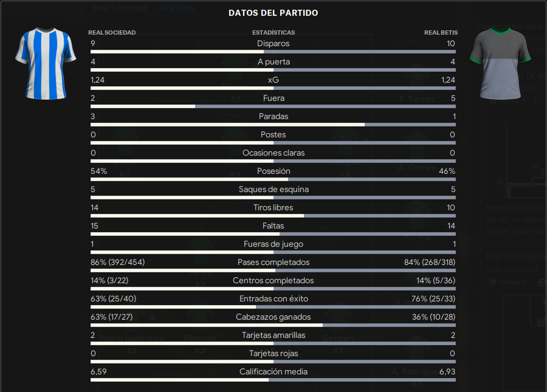
Task: Select the Tarjetas amarillas statistic label
Action: [x=273, y=335]
